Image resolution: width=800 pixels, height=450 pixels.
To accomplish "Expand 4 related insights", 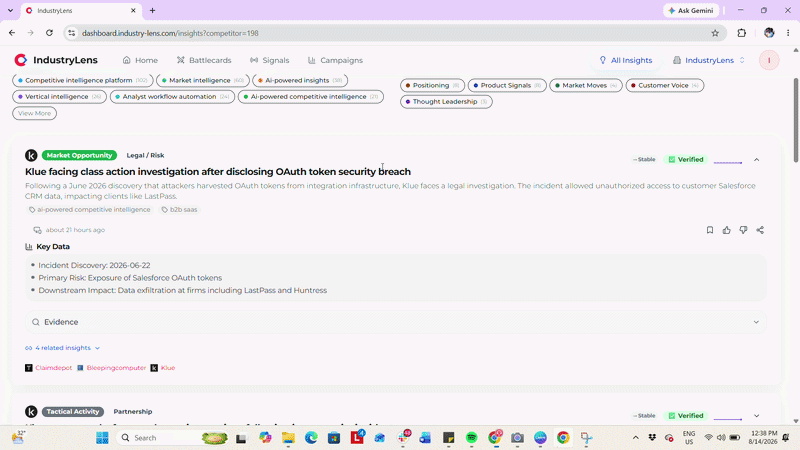I will pos(63,348).
